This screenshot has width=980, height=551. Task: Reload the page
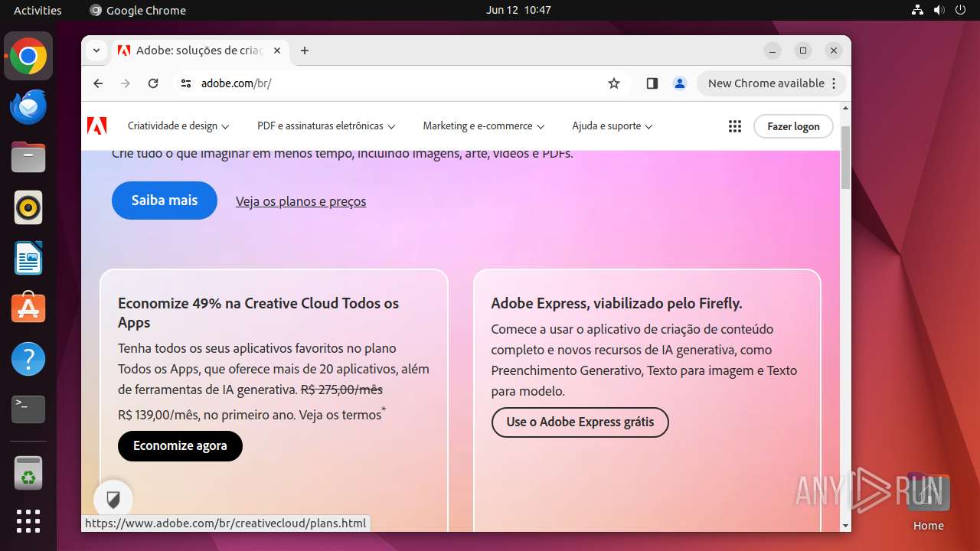153,83
